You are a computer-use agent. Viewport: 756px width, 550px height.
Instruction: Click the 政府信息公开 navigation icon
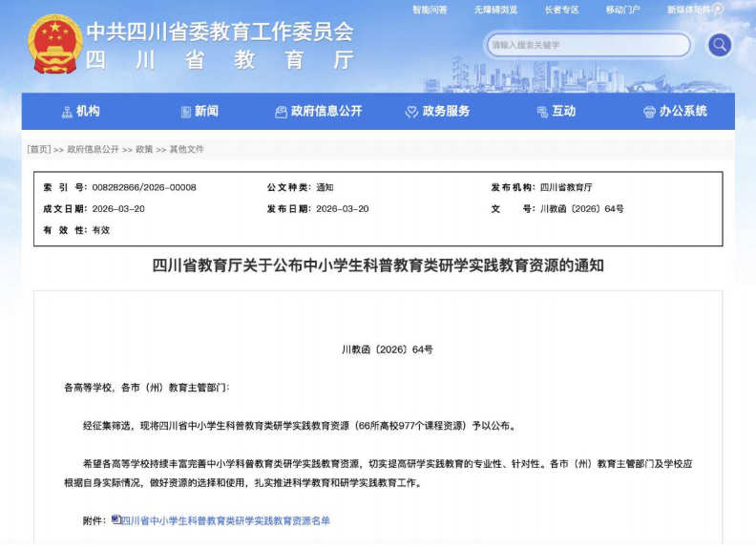(x=281, y=112)
